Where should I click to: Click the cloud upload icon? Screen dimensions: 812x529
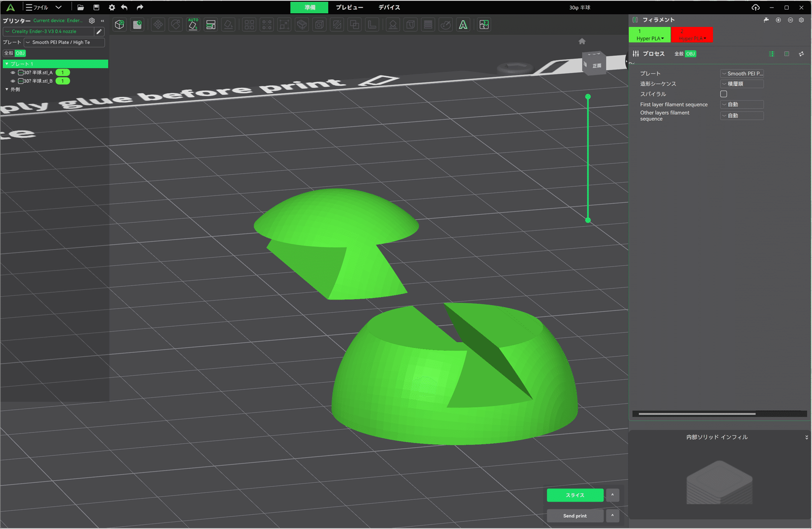756,7
